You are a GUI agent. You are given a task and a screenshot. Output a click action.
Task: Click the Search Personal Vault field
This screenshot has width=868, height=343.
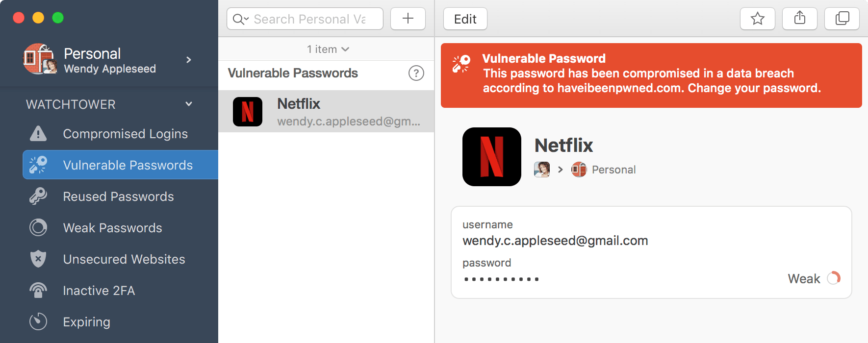tap(310, 19)
